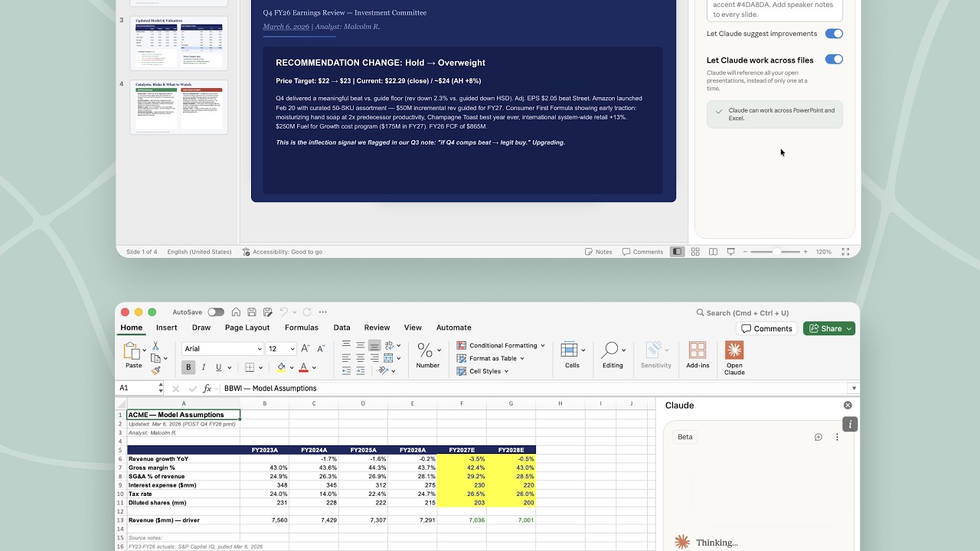Open the font size 12 dropdown
980x551 pixels.
click(292, 349)
